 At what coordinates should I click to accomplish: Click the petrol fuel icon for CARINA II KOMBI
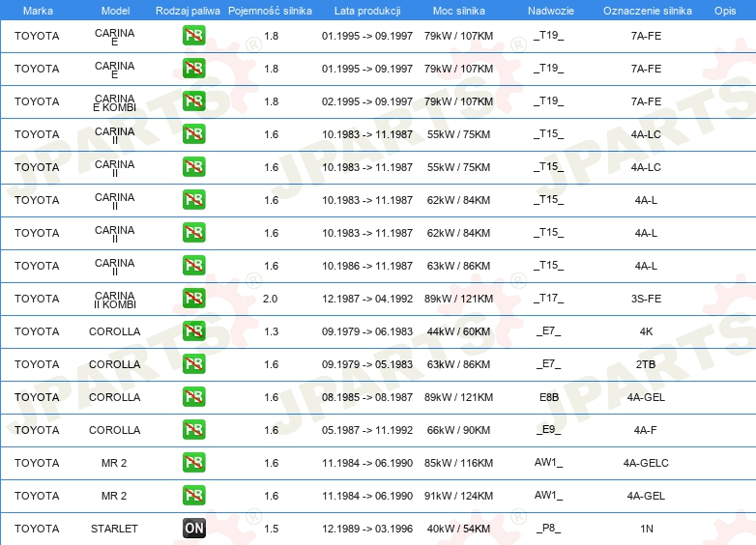click(x=193, y=299)
